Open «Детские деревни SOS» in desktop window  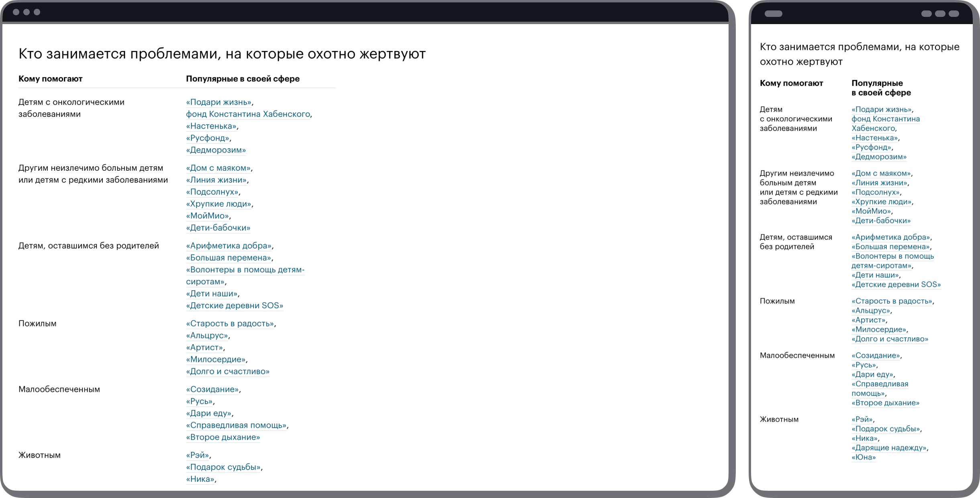(235, 306)
